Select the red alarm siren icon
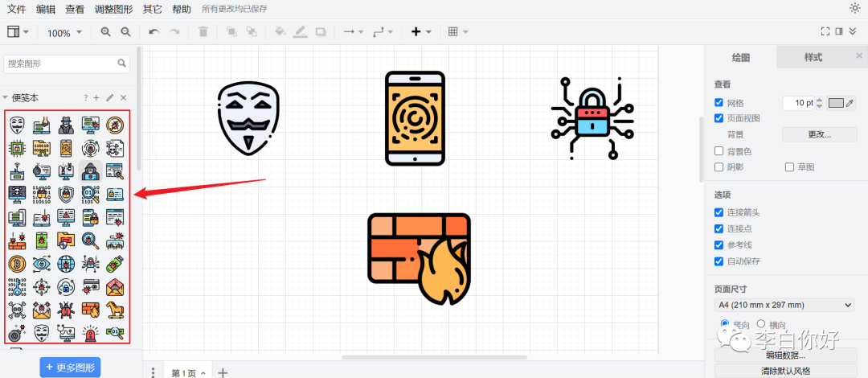The height and width of the screenshot is (378, 868). coord(90,332)
